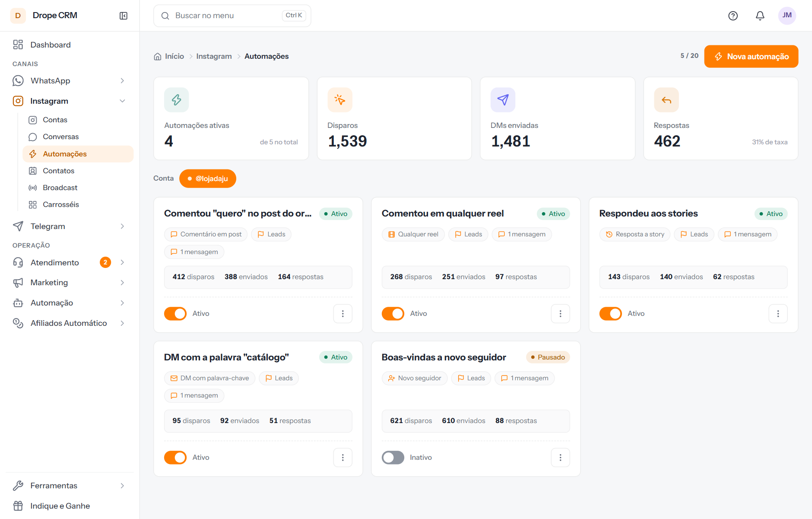Open Carrosséis under Instagram
Viewport: 812px width, 519px height.
click(x=78, y=204)
